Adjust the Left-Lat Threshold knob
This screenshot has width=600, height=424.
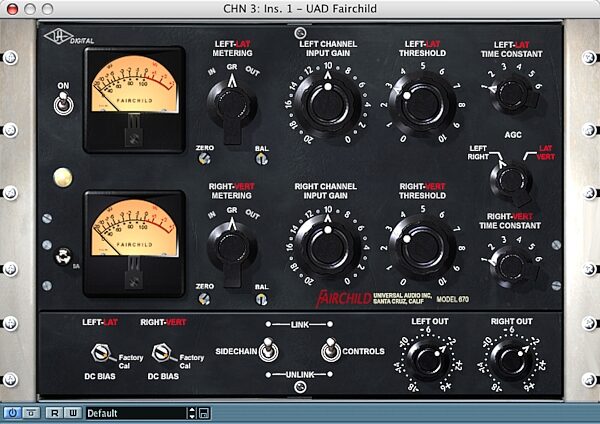(x=422, y=104)
